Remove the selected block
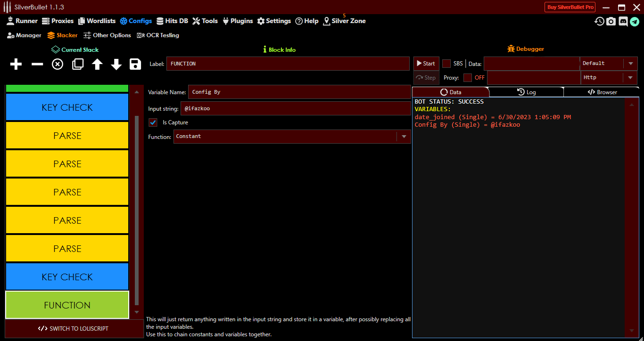This screenshot has width=644, height=341. (x=37, y=64)
